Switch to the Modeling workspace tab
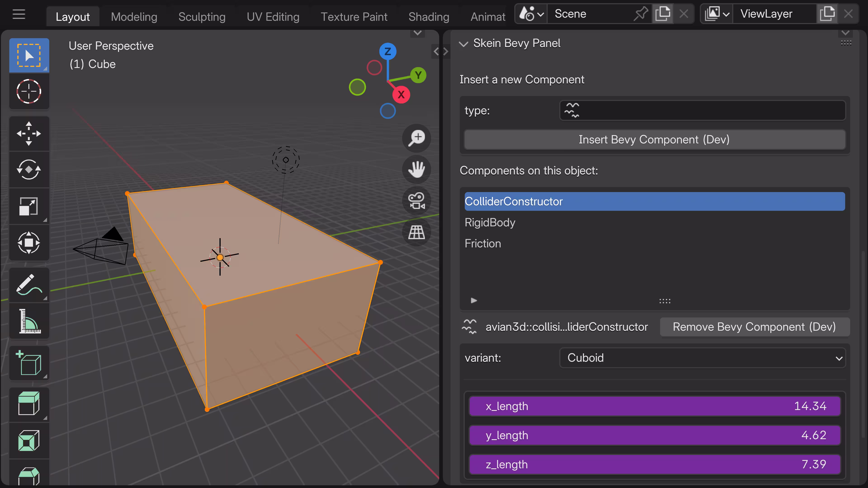Image resolution: width=868 pixels, height=488 pixels. pyautogui.click(x=134, y=17)
